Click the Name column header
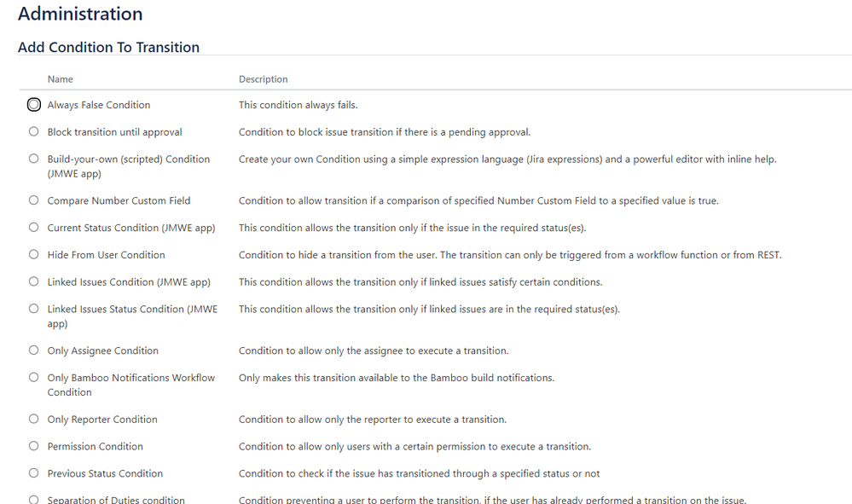The height and width of the screenshot is (504, 852). [x=60, y=78]
